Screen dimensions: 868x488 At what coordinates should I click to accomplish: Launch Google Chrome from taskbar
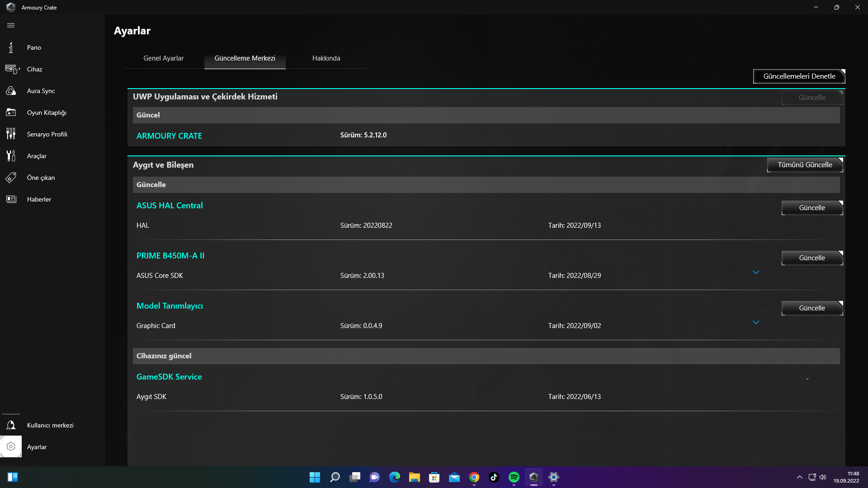pyautogui.click(x=474, y=477)
